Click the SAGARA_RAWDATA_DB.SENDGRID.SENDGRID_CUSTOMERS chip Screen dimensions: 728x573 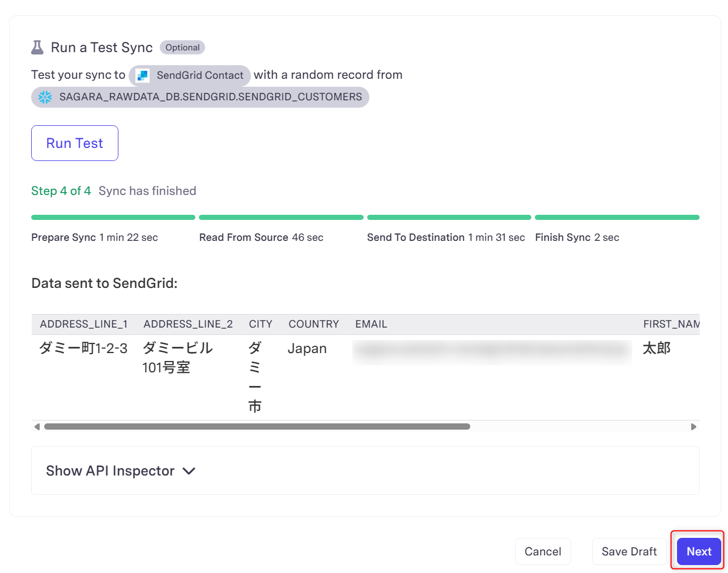point(200,97)
